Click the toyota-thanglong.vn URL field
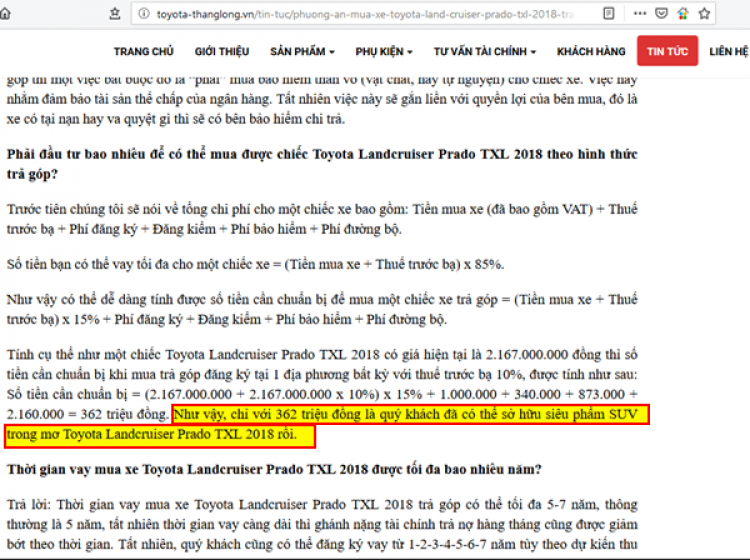The image size is (750, 560). pyautogui.click(x=365, y=14)
